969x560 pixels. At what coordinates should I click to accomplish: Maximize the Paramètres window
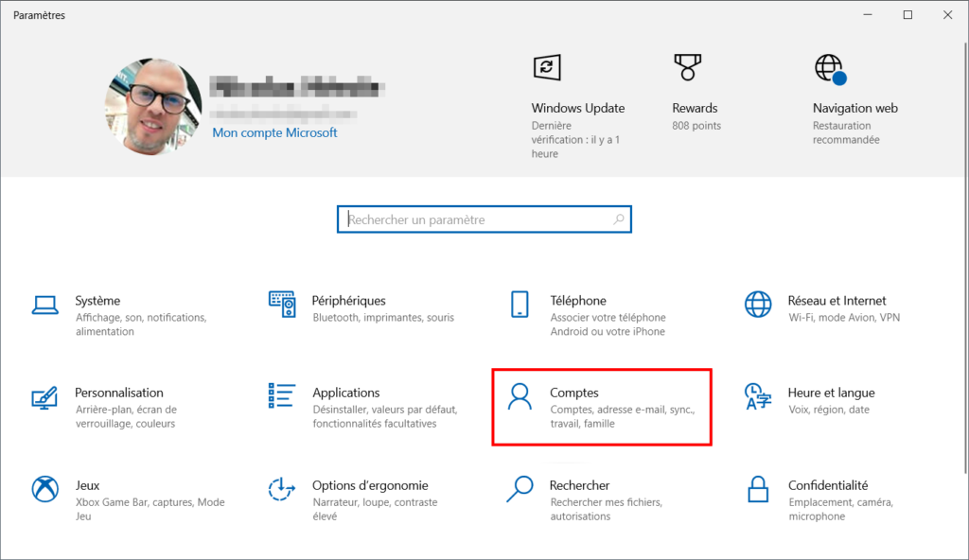(x=907, y=15)
